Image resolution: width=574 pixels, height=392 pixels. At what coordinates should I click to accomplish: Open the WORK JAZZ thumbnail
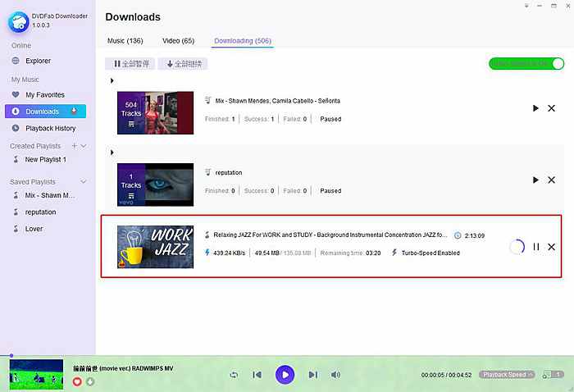[155, 247]
